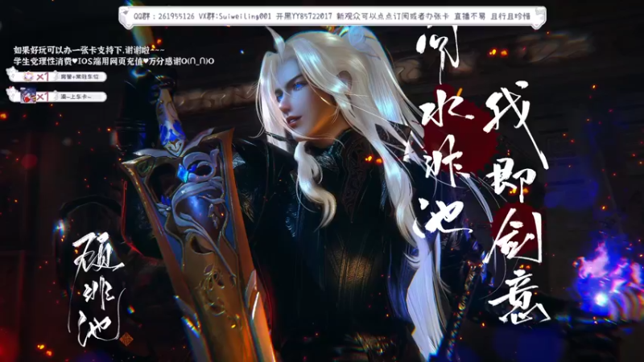The height and width of the screenshot is (362, 644).
Task: Click the first gift icon beside ×1
Action: 28,76
